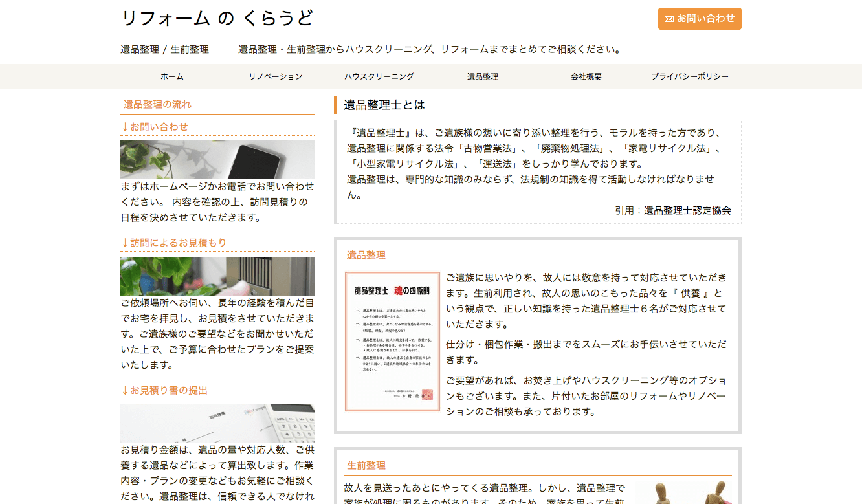Screen dimensions: 862x504
Task: Click the ↓お問い合わせ sidebar step heading
Action: point(155,127)
